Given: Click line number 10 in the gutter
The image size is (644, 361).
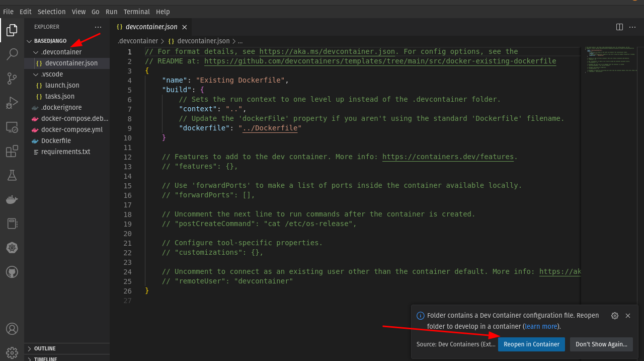Looking at the screenshot, I should (x=127, y=137).
